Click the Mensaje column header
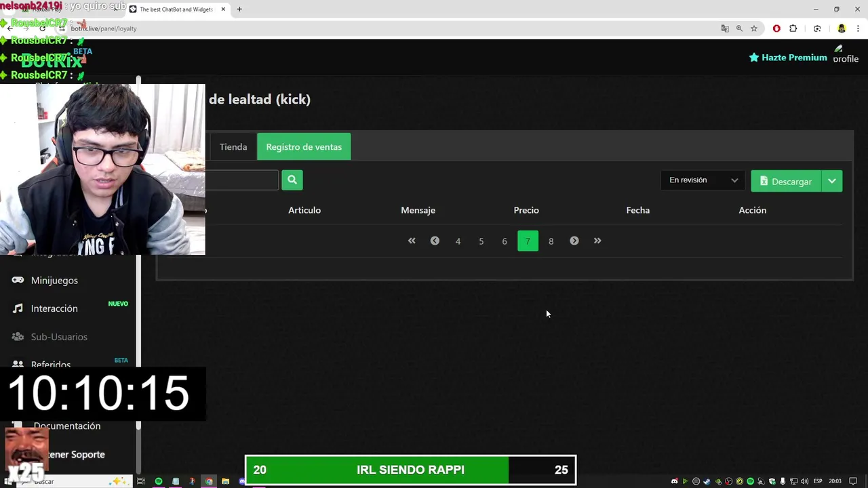This screenshot has height=488, width=868. point(418,210)
